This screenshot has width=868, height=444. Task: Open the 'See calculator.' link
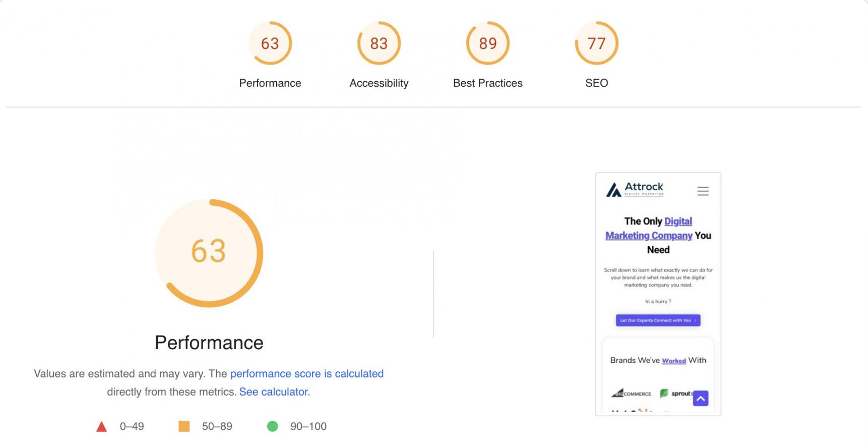(274, 392)
